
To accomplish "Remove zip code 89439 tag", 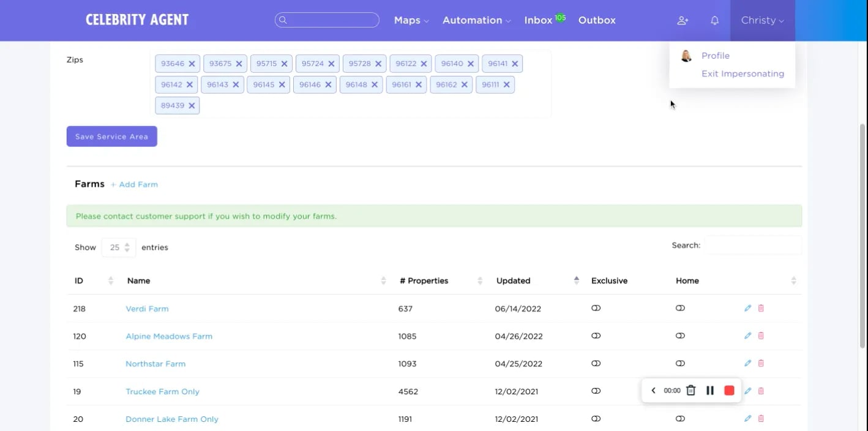I will [x=192, y=105].
